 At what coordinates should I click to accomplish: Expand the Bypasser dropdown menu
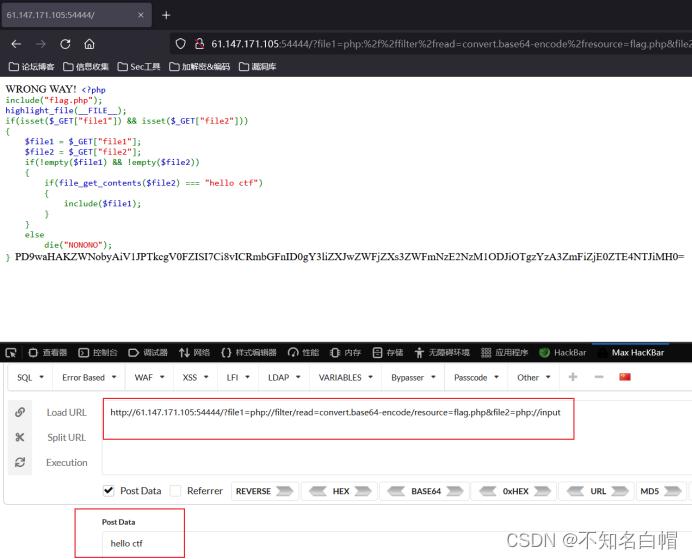[413, 378]
